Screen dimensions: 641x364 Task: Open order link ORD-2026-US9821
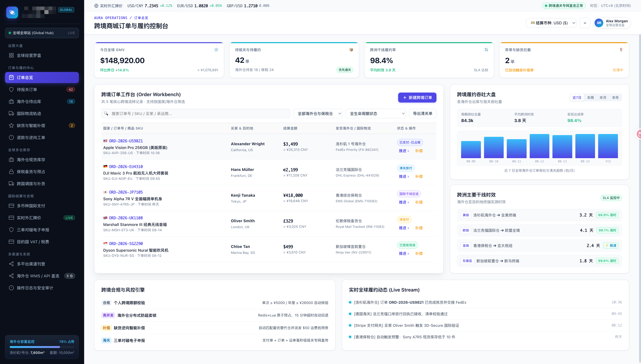tap(126, 141)
